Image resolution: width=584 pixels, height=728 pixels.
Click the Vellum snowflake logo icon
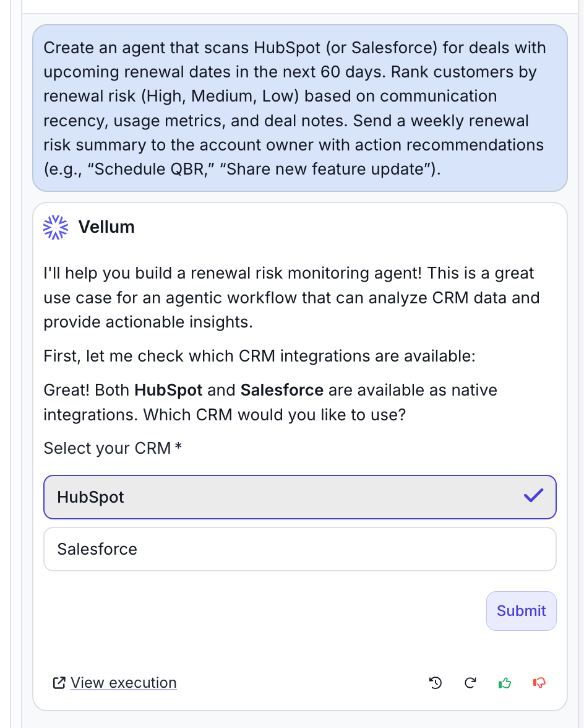(x=56, y=227)
